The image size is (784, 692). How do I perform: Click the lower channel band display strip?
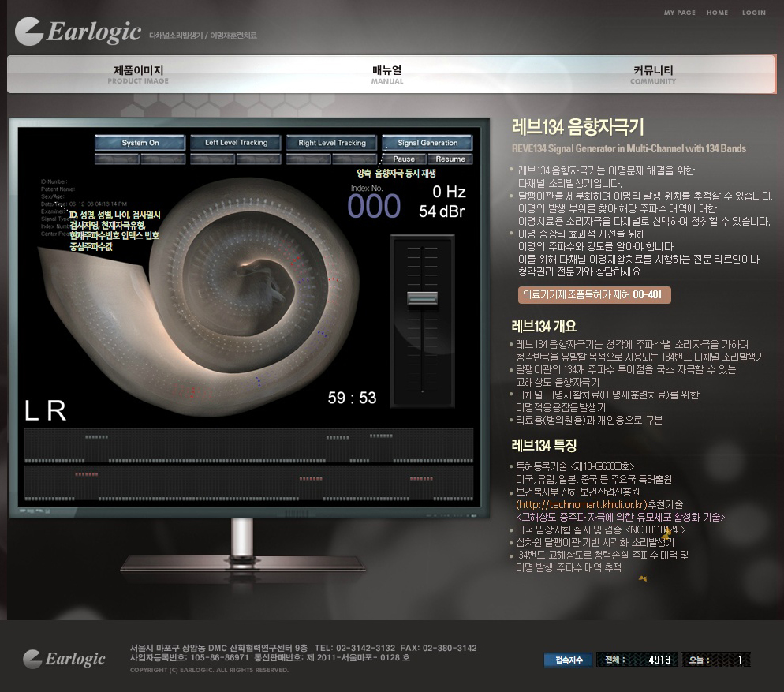248,484
